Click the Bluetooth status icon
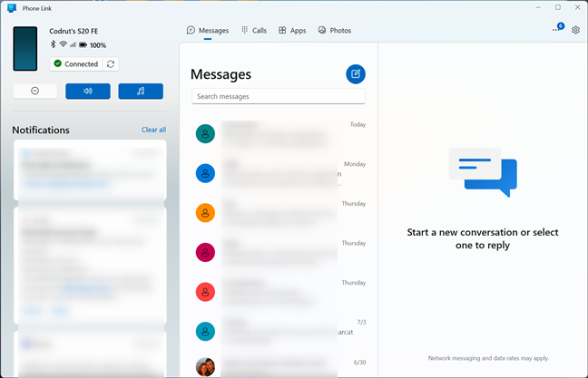 (53, 44)
